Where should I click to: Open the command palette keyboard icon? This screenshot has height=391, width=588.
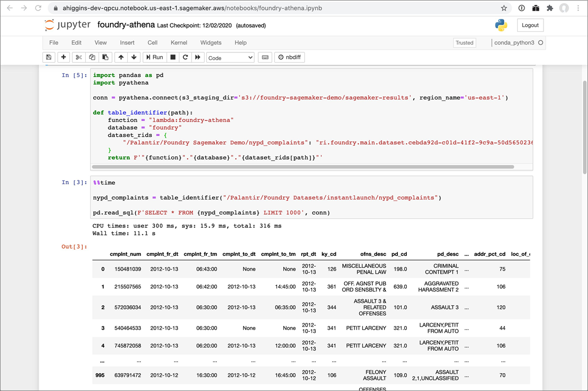pyautogui.click(x=265, y=58)
